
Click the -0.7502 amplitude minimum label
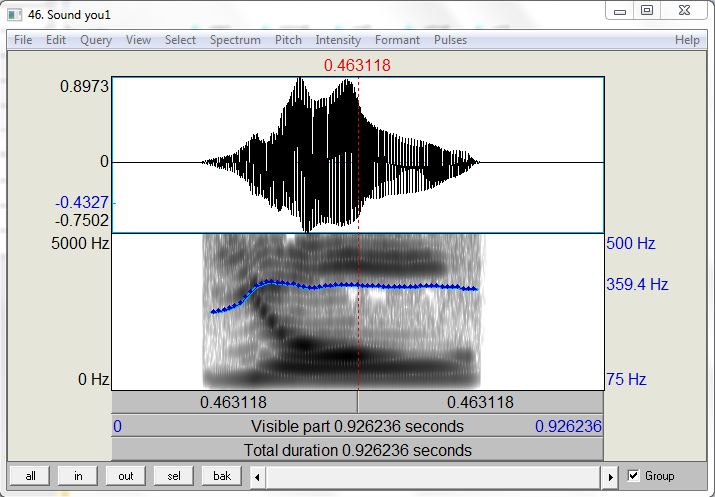(x=82, y=221)
